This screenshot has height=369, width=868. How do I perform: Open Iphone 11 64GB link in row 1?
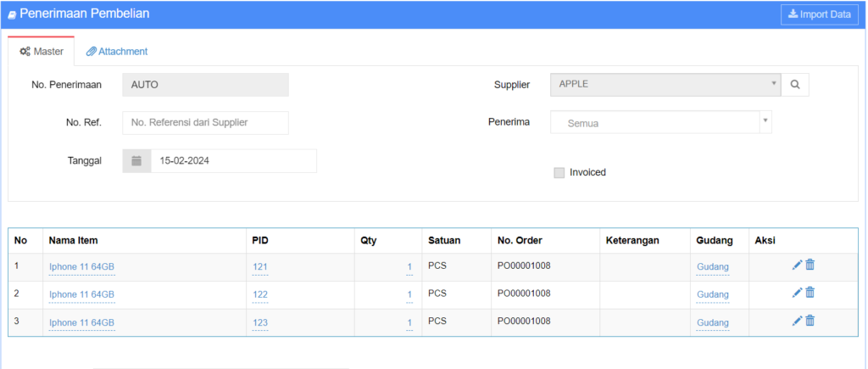(81, 267)
